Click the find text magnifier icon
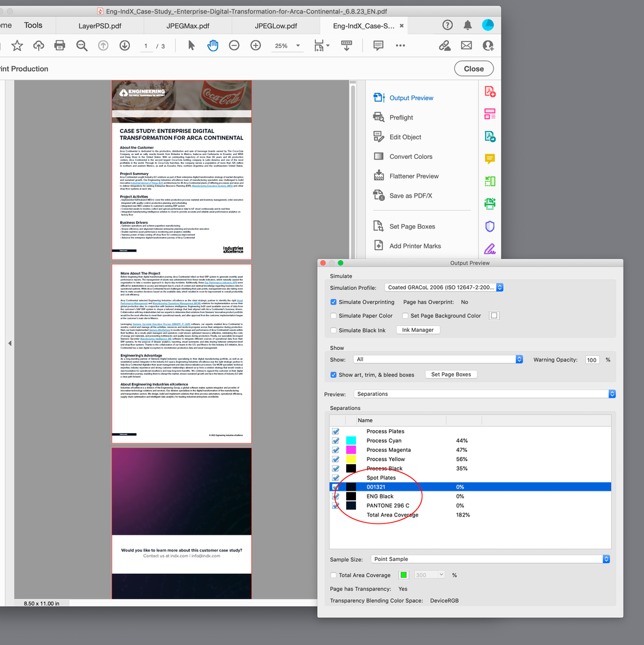Screen dimensions: 644x645 81,46
